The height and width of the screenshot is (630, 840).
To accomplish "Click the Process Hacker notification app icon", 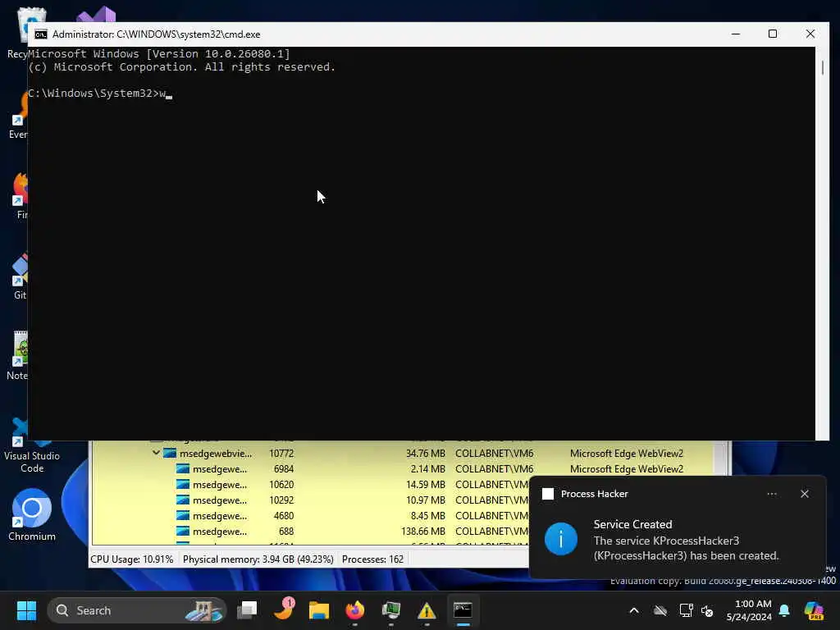I will point(548,494).
